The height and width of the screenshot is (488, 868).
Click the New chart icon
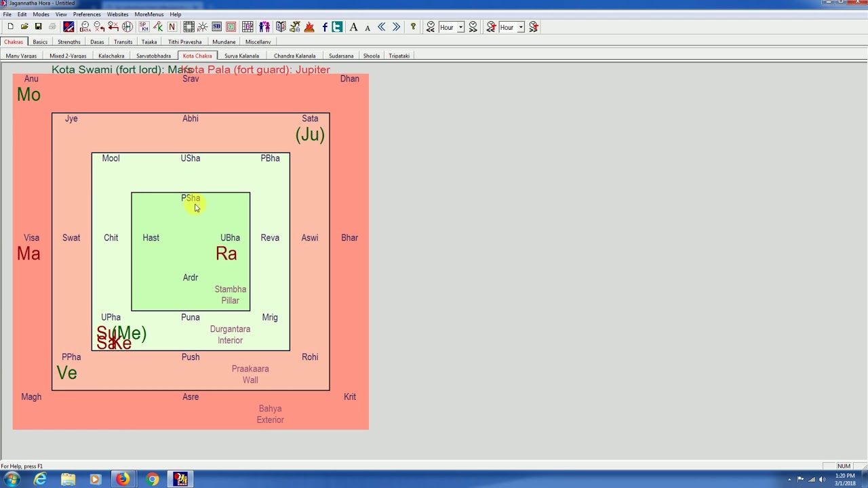pos(10,27)
